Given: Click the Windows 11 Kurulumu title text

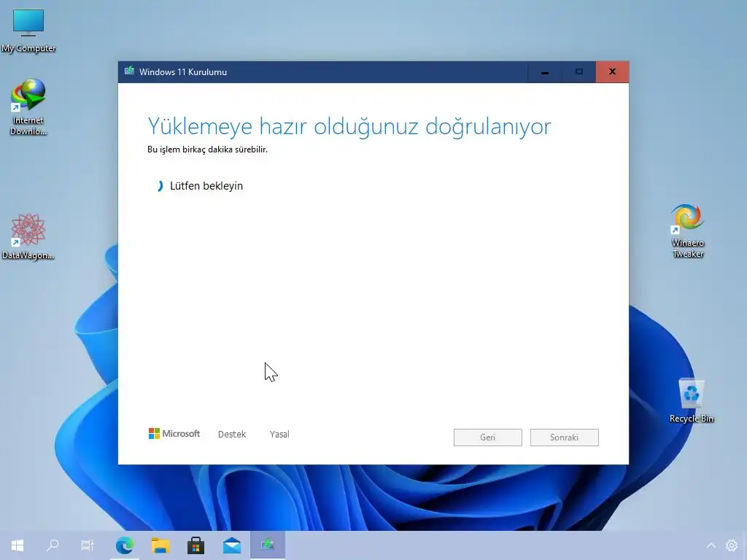Looking at the screenshot, I should click(183, 72).
